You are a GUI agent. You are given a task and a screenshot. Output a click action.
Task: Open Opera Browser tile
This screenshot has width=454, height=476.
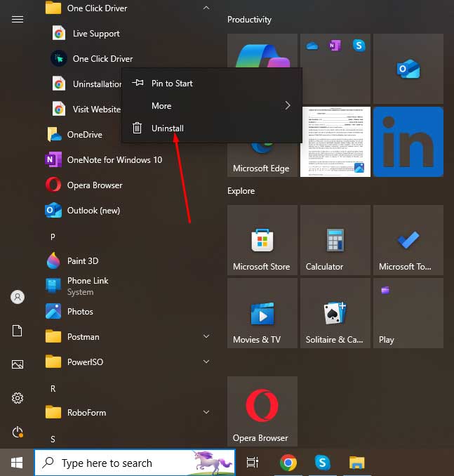click(262, 412)
